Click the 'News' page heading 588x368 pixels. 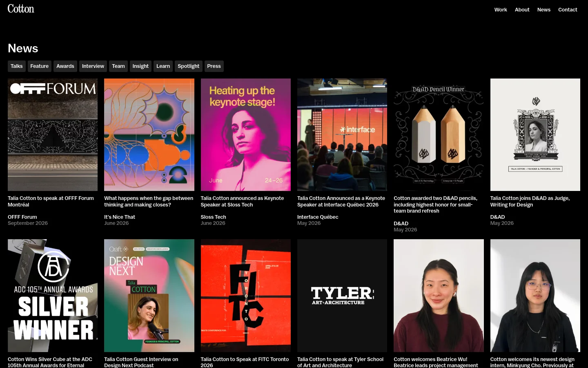click(23, 48)
